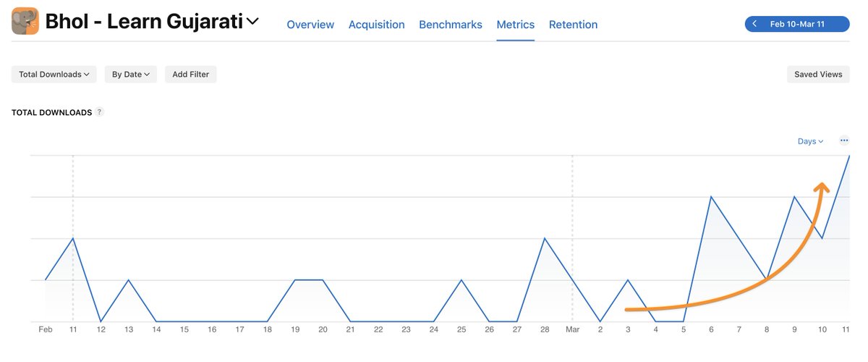
Task: Click the Mar 6 peak on the chart
Action: point(711,196)
